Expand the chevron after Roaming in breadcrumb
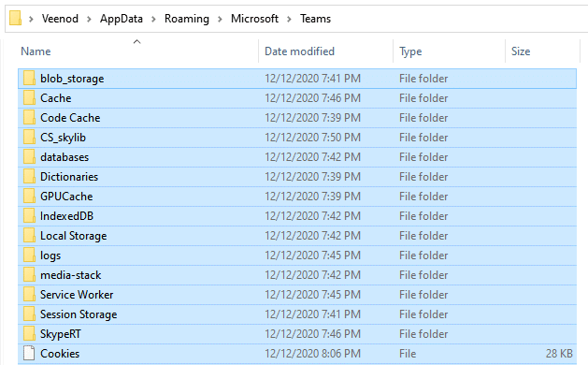The width and height of the screenshot is (588, 365). pos(220,19)
